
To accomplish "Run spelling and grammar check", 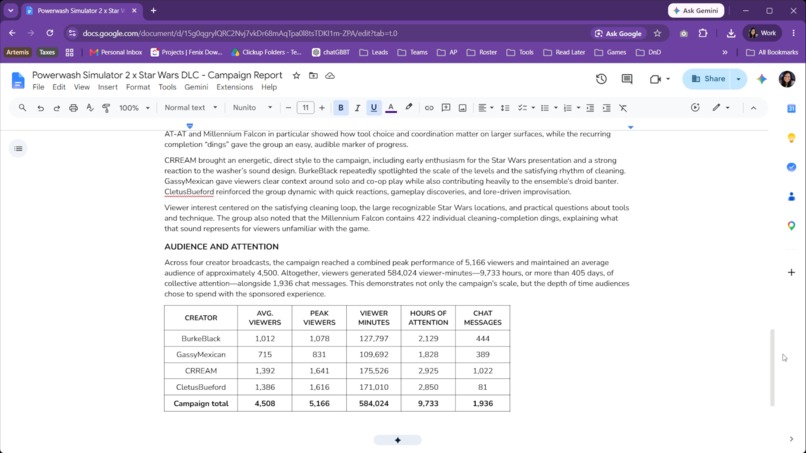I will [x=90, y=108].
